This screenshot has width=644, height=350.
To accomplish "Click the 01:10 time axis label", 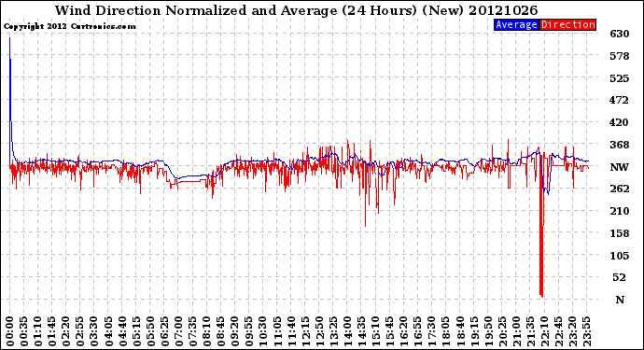I will pos(37,331).
